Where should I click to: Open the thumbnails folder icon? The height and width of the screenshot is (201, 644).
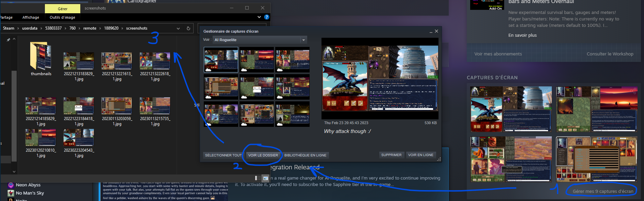(41, 56)
